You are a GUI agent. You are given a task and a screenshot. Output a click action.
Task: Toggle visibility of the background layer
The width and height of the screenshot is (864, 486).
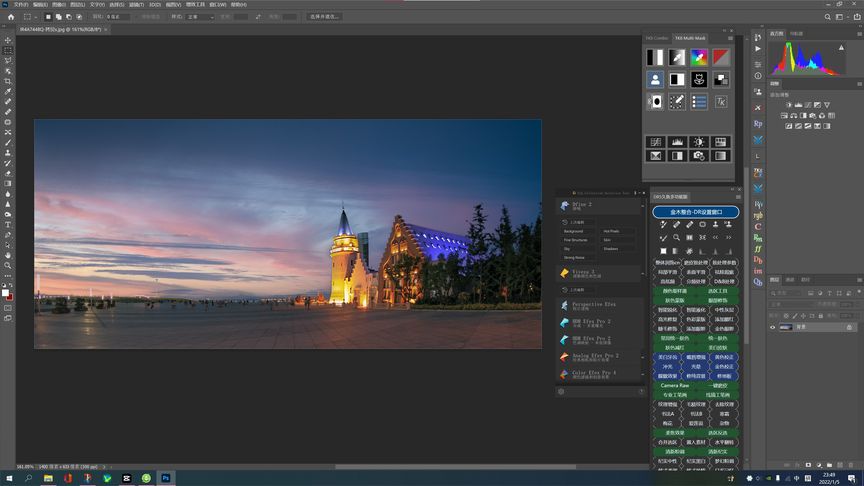tap(772, 327)
